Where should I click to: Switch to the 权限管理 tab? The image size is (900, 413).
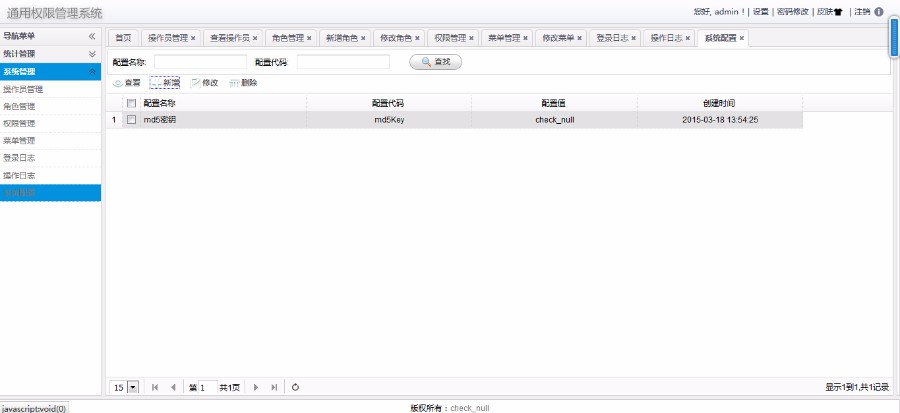click(450, 38)
